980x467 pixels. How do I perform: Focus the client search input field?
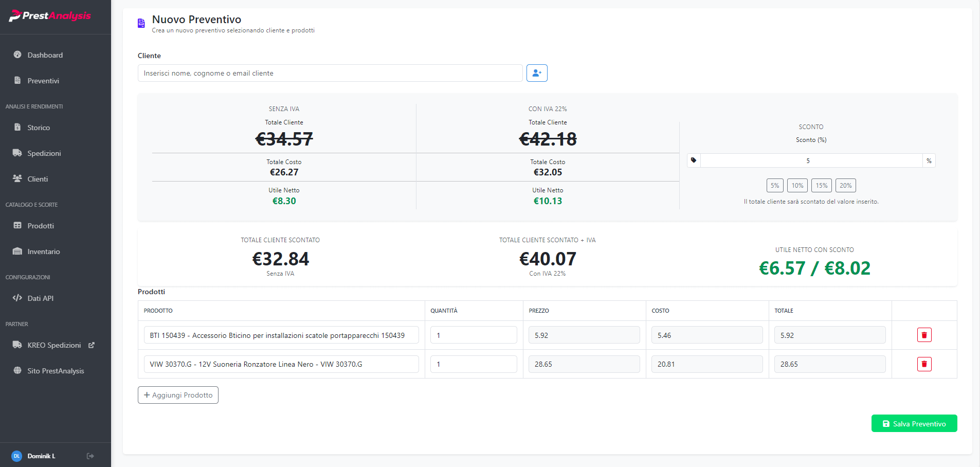tap(330, 73)
